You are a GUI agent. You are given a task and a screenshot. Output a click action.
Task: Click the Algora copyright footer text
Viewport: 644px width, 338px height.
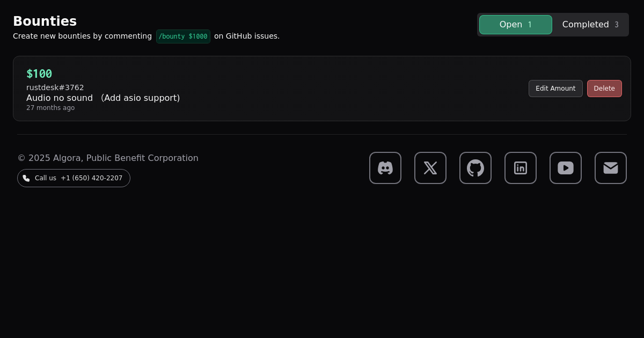108,158
